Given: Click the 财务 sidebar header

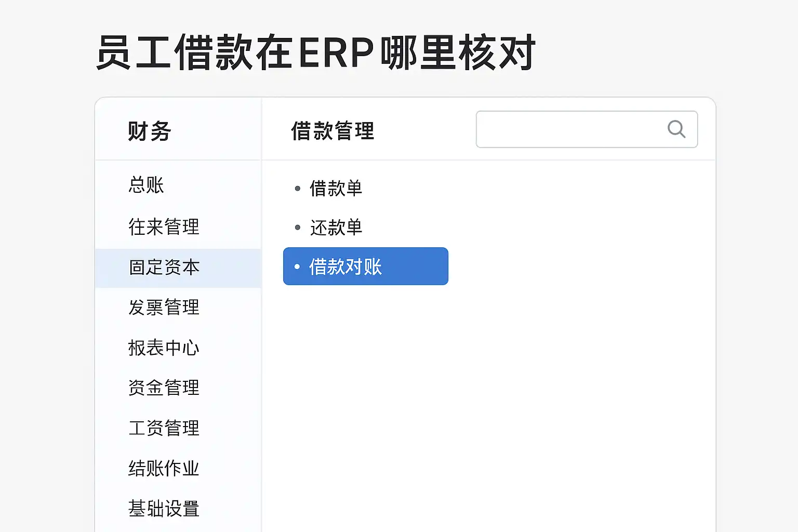Looking at the screenshot, I should tap(149, 131).
